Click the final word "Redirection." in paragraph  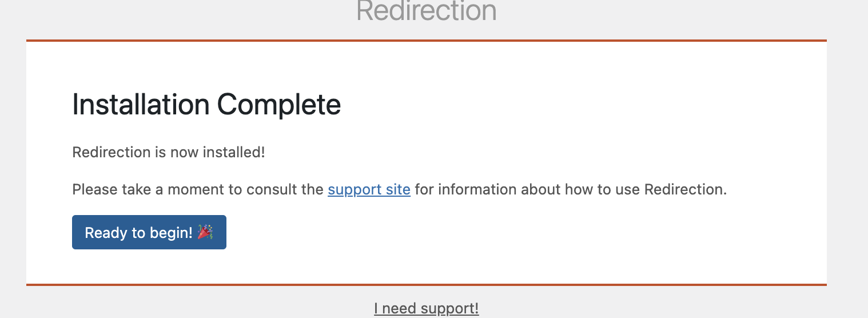[685, 189]
